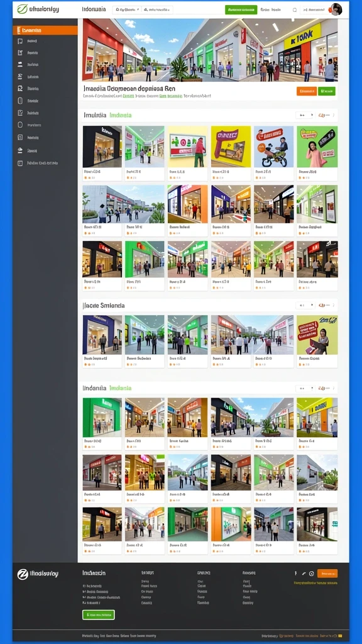
Task: Open the search magnifier icon in the header
Action: [294, 10]
